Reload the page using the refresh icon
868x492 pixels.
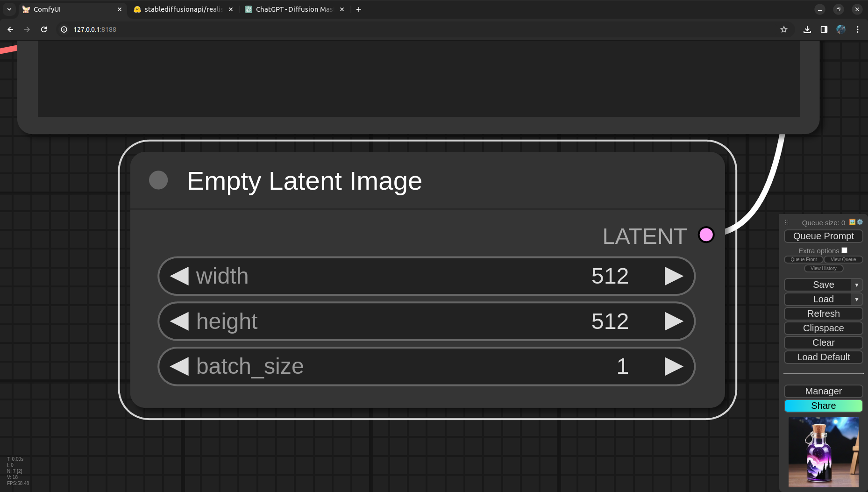[x=44, y=29]
